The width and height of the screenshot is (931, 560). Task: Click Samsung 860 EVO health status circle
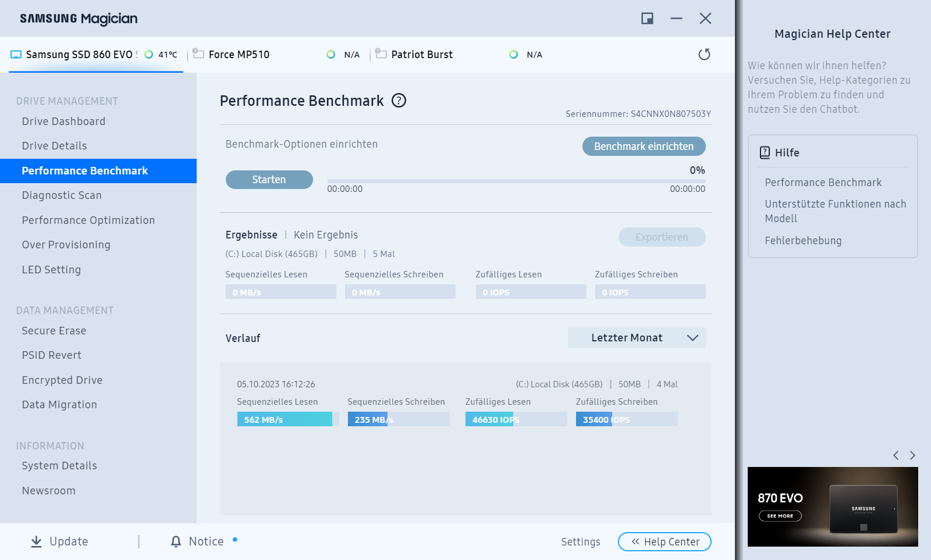(x=148, y=55)
